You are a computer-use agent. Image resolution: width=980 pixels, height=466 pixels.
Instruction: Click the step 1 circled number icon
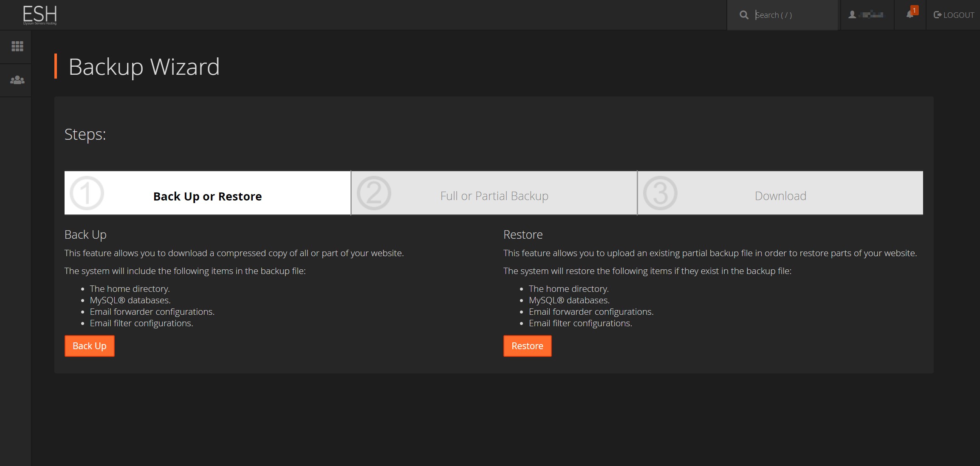87,193
